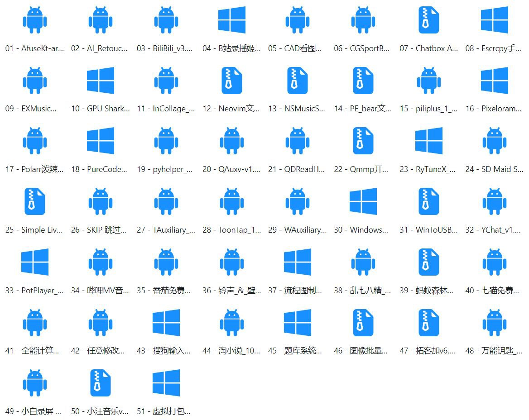Click the file name '30 - Windows...'
This screenshot has width=529, height=420.
[361, 230]
